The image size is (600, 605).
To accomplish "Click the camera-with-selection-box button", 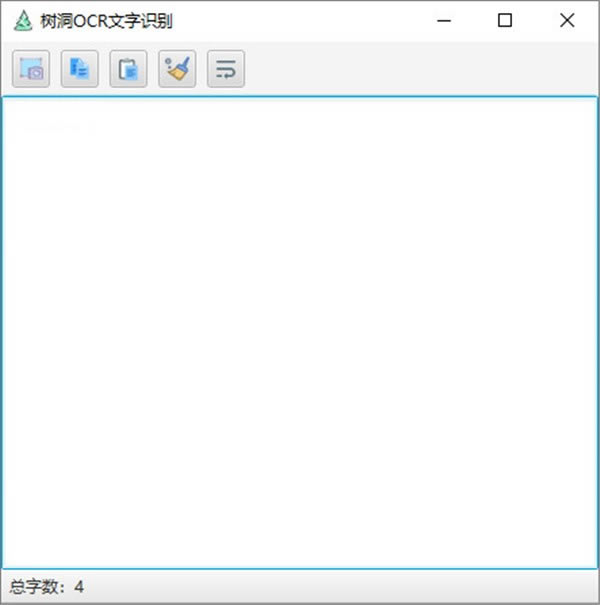I will (x=31, y=69).
